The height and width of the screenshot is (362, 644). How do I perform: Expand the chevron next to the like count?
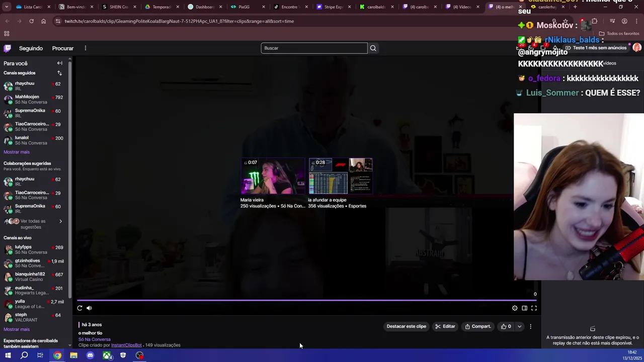519,326
